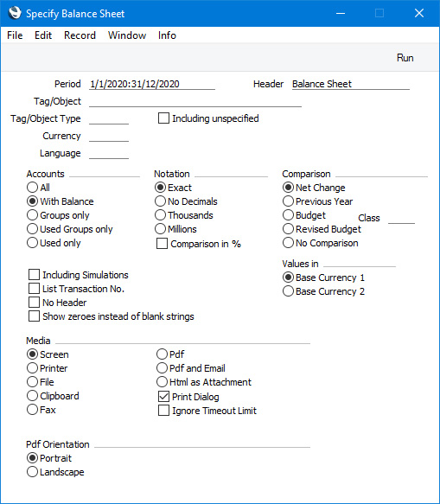Set media to Pdf and Email
The height and width of the screenshot is (504, 440).
point(162,368)
